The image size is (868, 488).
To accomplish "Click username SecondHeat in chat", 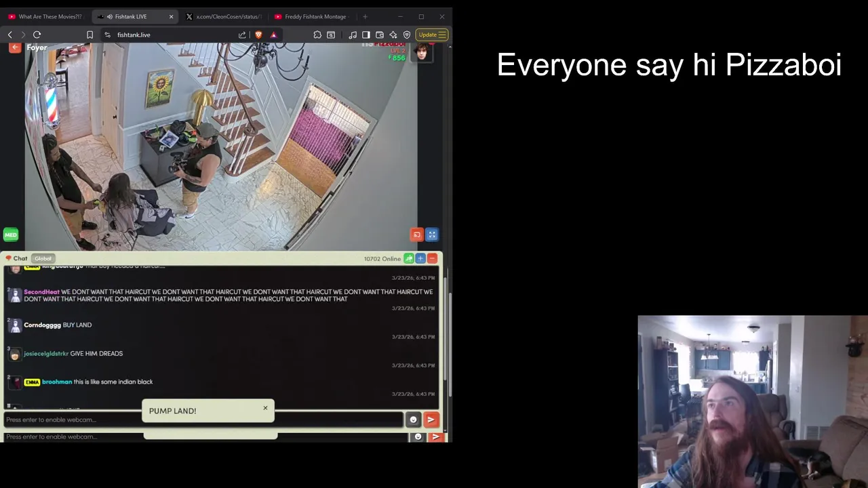I will (41, 291).
